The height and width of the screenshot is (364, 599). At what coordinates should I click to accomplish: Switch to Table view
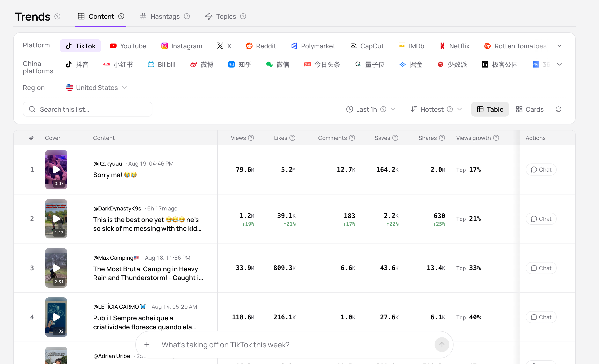[490, 109]
